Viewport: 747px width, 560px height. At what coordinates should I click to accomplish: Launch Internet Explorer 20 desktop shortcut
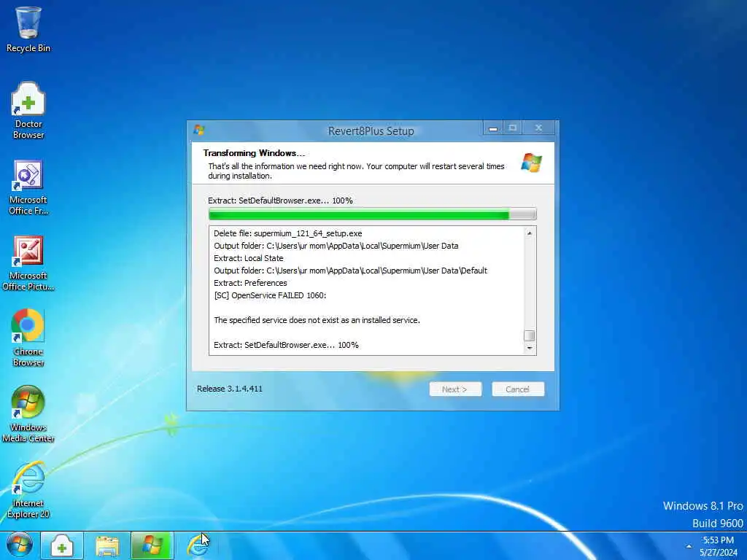pyautogui.click(x=28, y=490)
